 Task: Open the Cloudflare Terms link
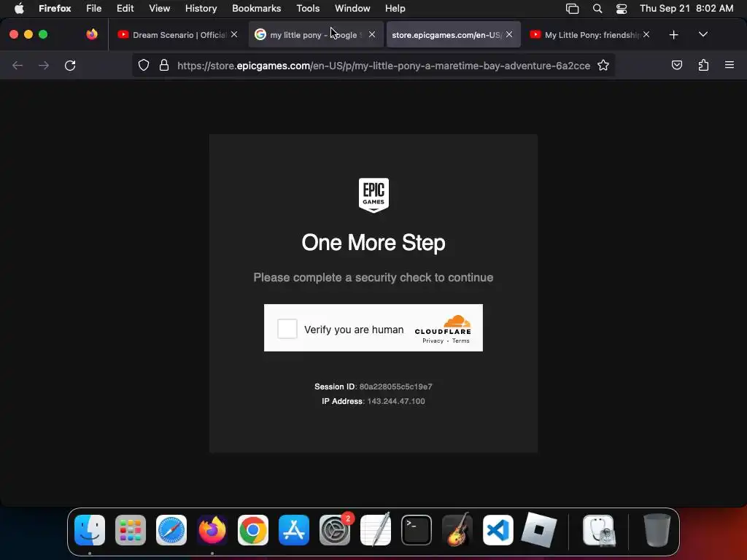461,341
